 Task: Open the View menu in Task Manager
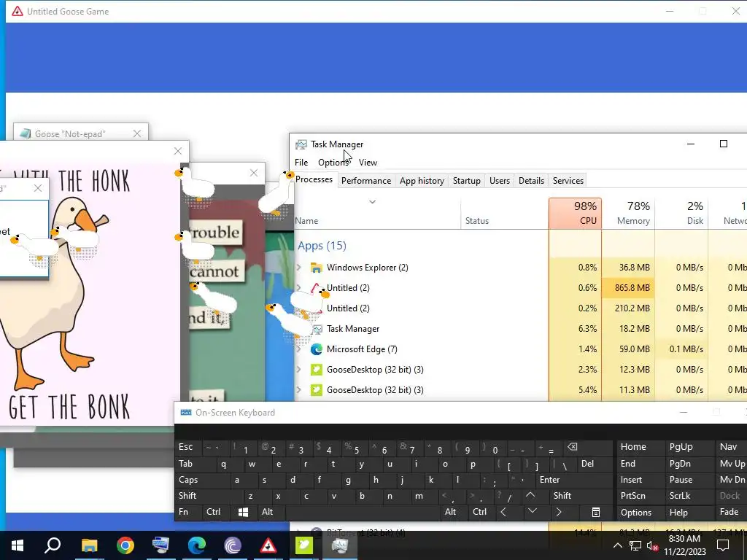pos(368,163)
